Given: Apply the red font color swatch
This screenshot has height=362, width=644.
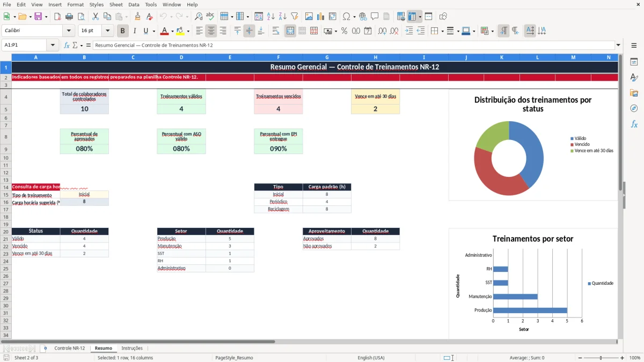Looking at the screenshot, I should click(x=165, y=31).
